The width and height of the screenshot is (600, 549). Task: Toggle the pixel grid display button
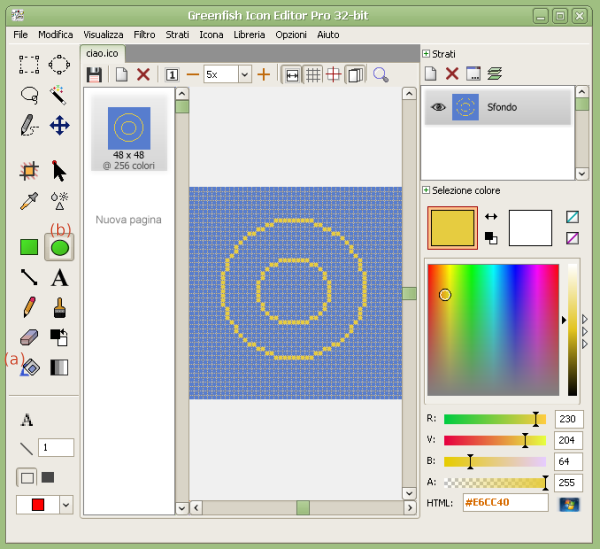(313, 74)
